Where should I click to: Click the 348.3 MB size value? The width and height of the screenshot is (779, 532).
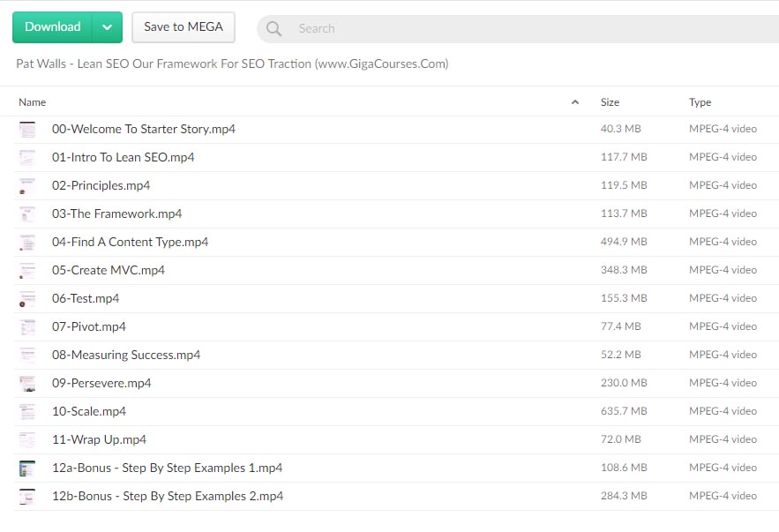click(x=624, y=271)
